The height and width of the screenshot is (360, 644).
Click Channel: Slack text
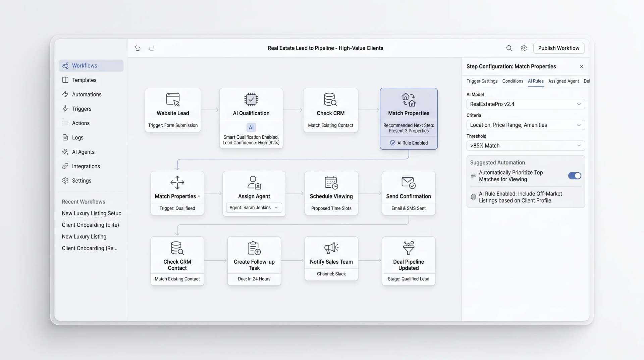point(331,274)
